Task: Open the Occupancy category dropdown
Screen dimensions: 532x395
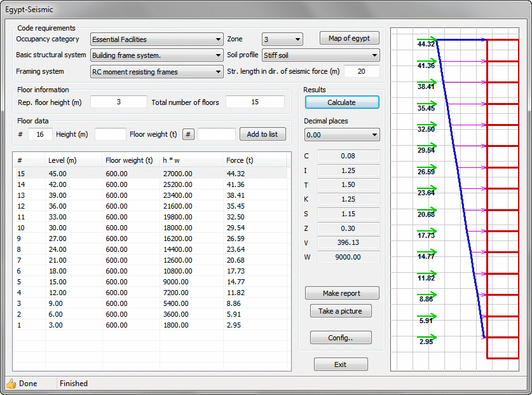Action: click(157, 39)
